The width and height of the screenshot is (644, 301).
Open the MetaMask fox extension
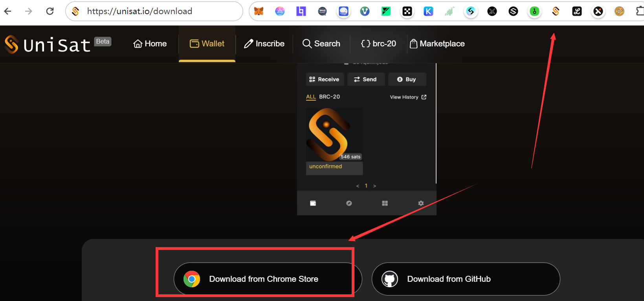click(259, 11)
